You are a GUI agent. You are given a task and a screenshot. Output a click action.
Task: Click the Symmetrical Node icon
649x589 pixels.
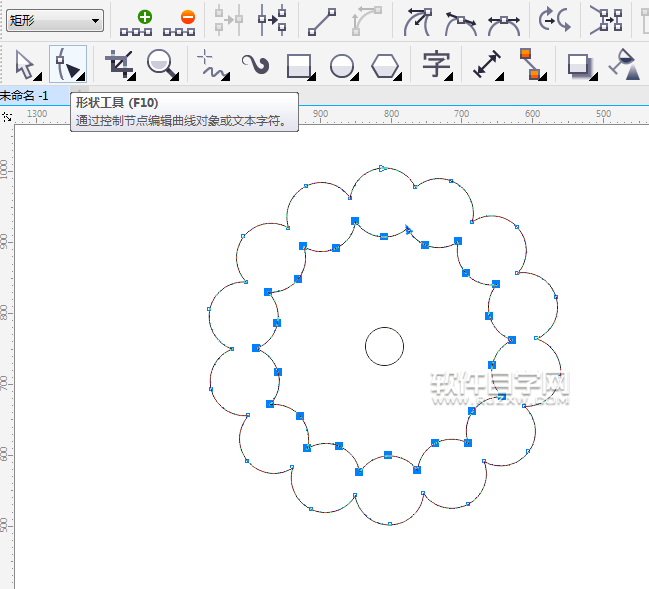504,26
